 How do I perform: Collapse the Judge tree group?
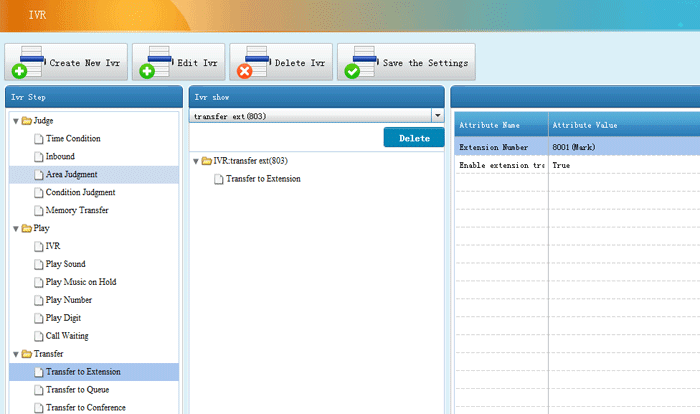tap(15, 121)
